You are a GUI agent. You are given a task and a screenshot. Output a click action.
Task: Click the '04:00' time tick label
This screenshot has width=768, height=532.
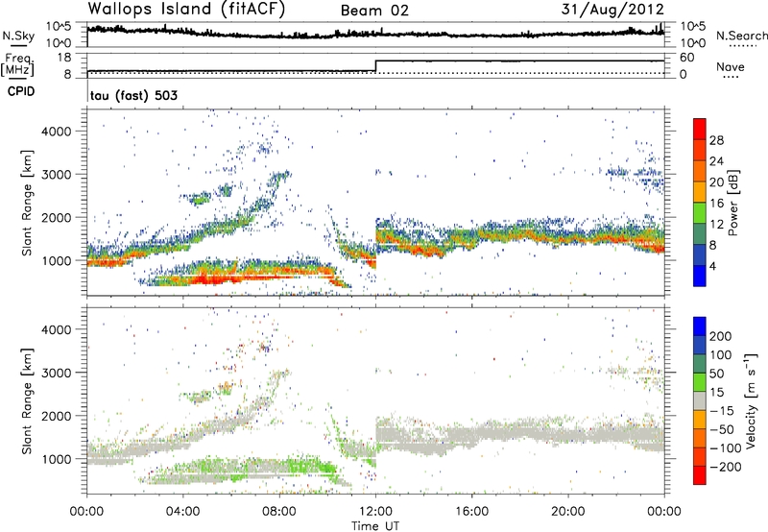(x=182, y=512)
